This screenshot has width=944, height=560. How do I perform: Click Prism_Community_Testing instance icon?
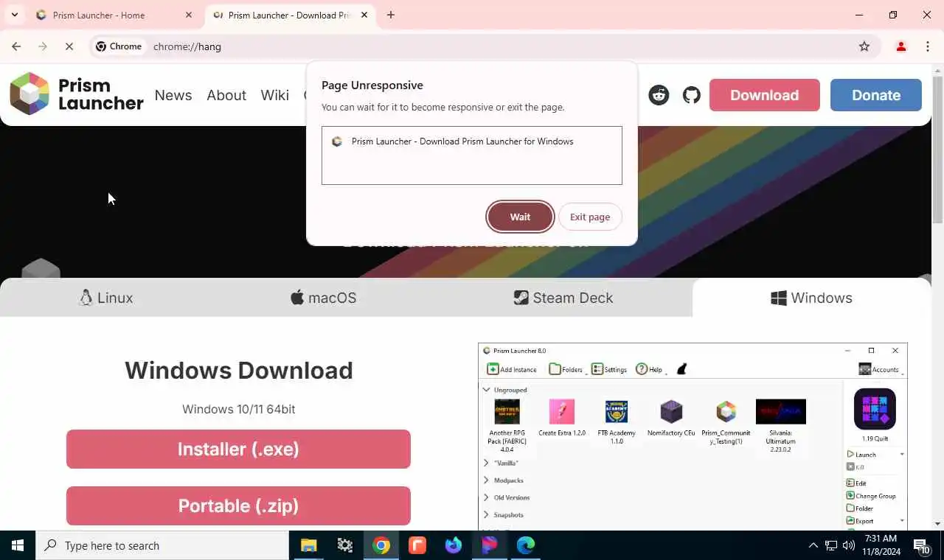pyautogui.click(x=726, y=412)
